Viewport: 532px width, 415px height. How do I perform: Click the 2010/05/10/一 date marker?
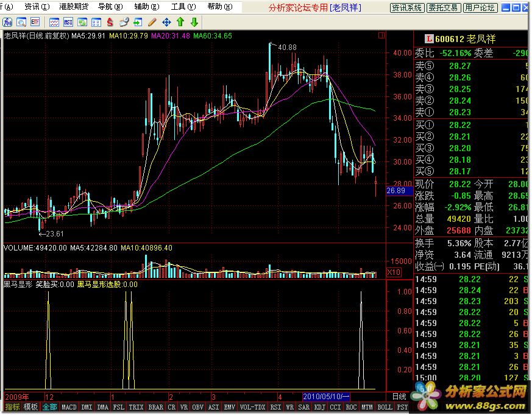pos(325,396)
